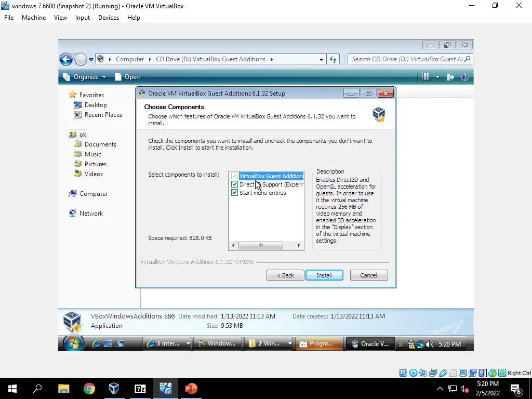Open VirtualBox Help menu
532x399 pixels.
coord(134,18)
